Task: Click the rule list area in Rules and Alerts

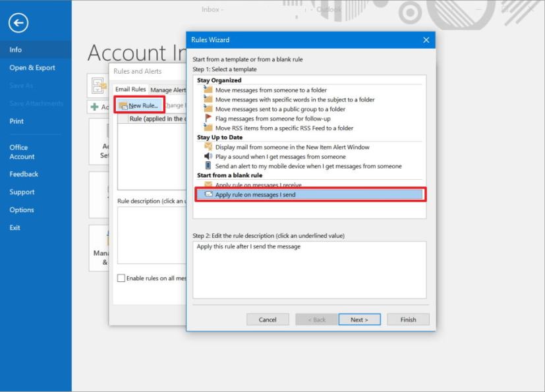Action: pos(152,156)
